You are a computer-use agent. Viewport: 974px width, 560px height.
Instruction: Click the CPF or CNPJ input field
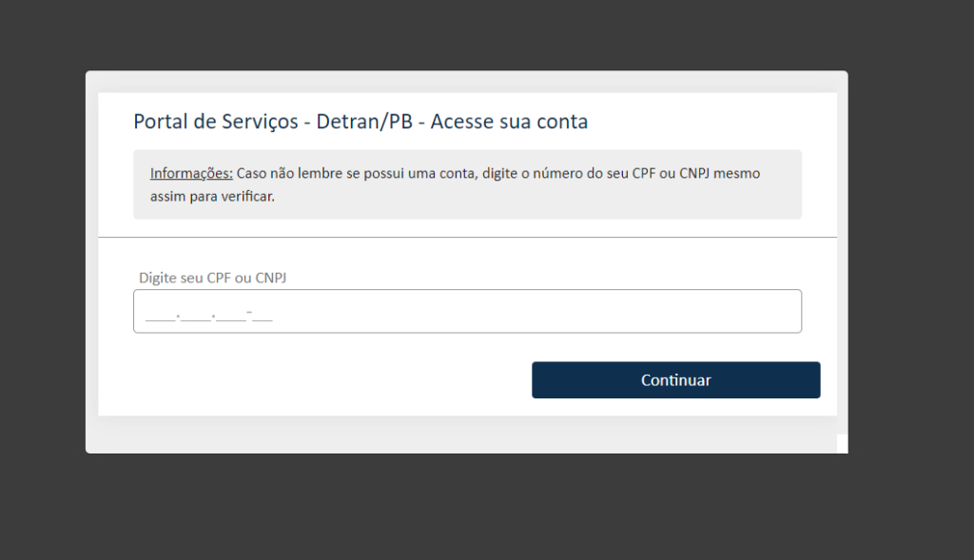point(466,311)
